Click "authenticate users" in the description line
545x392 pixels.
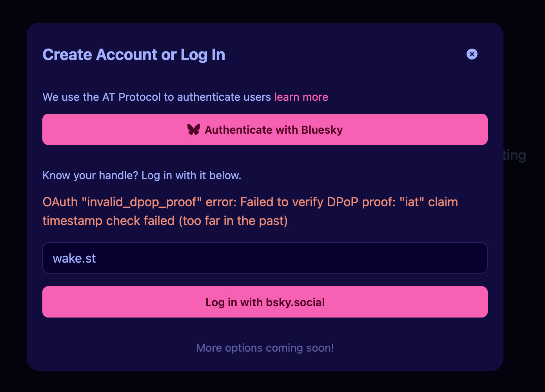coord(224,97)
